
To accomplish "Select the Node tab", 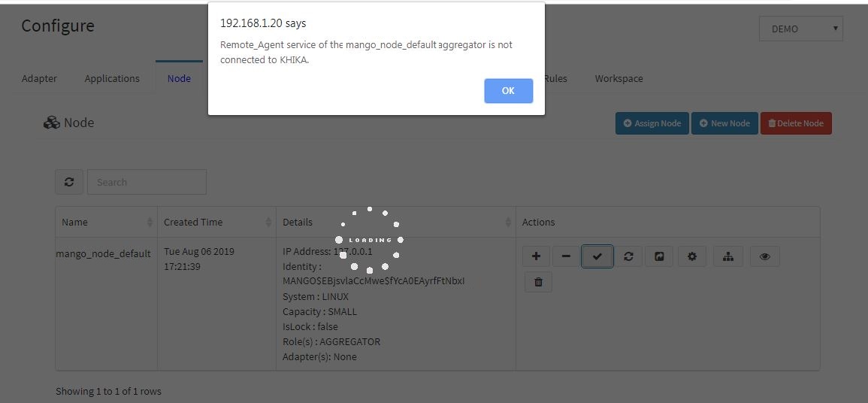I will pyautogui.click(x=179, y=79).
